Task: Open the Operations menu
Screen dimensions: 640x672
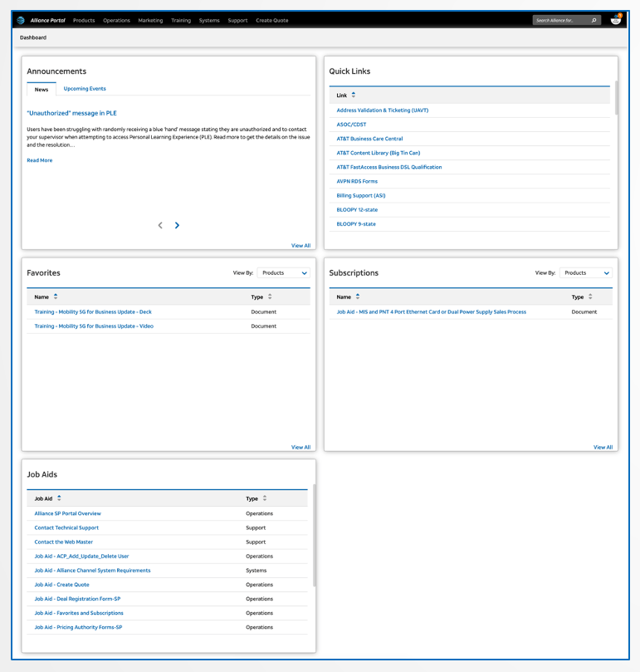Action: pyautogui.click(x=116, y=20)
